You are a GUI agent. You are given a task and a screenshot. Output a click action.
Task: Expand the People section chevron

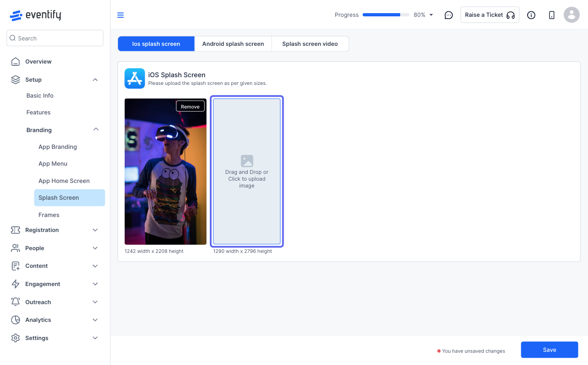pyautogui.click(x=95, y=248)
